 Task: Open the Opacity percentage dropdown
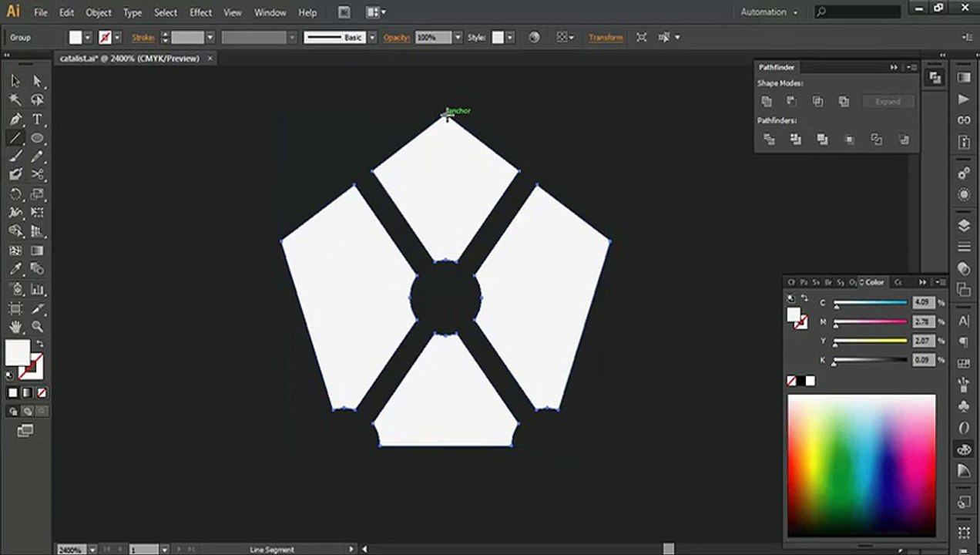pos(458,37)
